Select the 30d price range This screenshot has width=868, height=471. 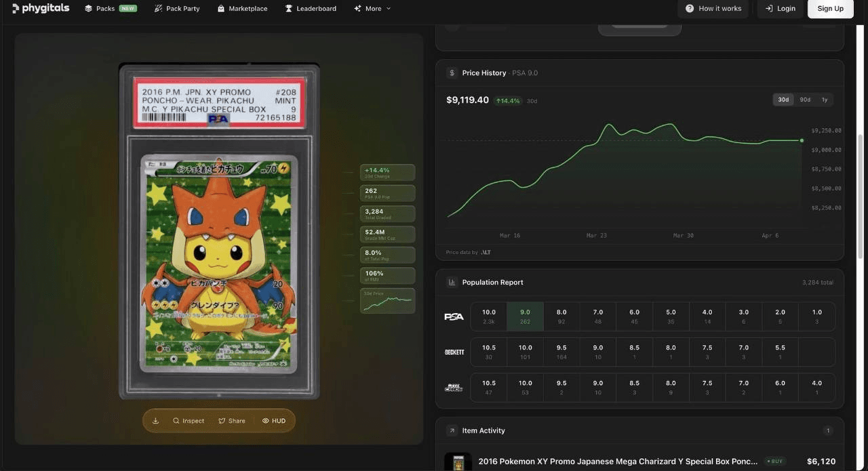coord(783,100)
